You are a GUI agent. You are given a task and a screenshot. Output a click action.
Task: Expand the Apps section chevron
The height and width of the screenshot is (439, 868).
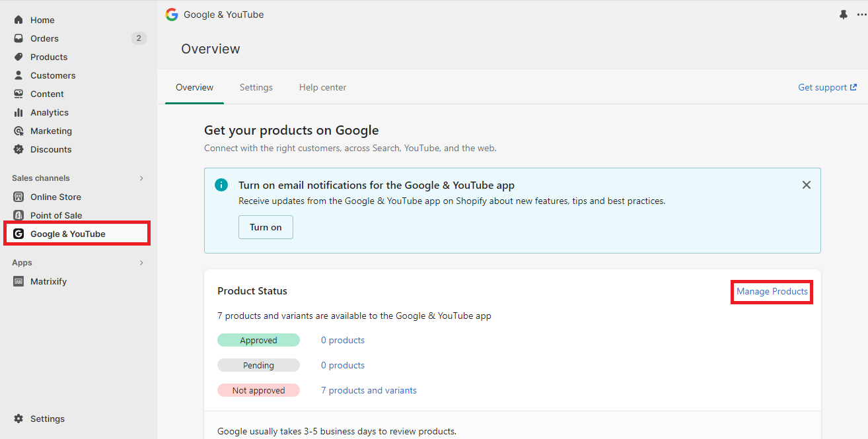pos(141,263)
